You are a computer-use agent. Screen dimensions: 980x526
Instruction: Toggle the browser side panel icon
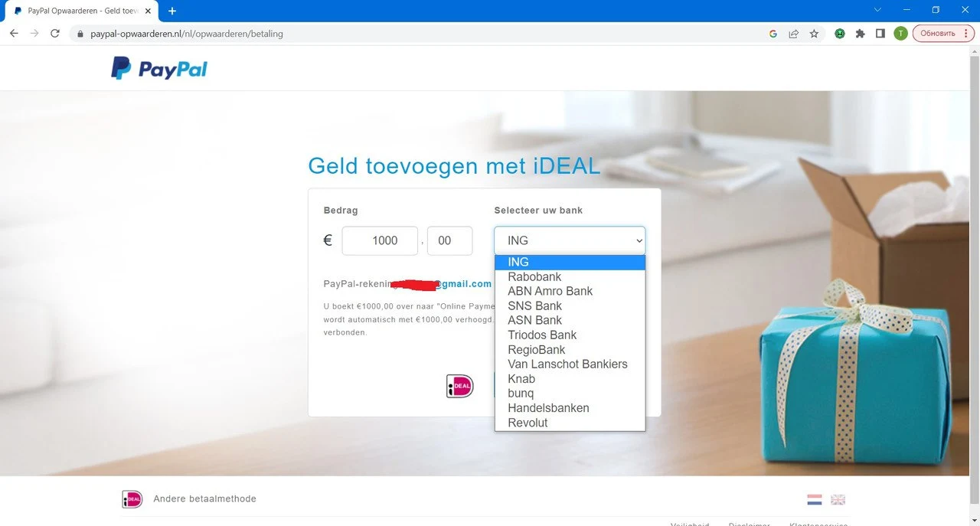(880, 34)
